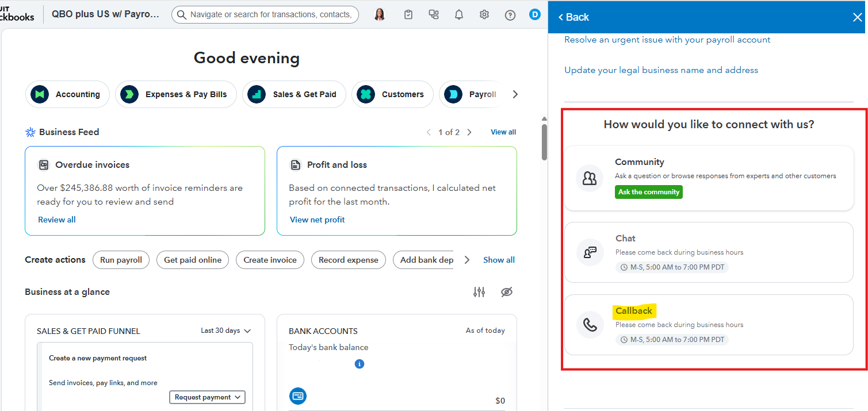Screen dimensions: 868x411
Task: Click the blue bank card icon
Action: 298,396
